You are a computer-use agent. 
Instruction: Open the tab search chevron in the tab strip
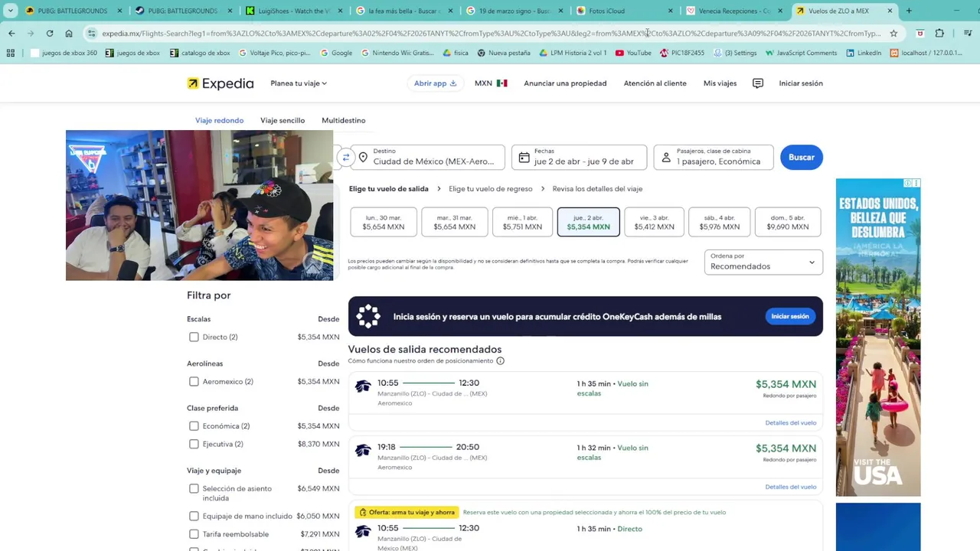click(x=10, y=11)
